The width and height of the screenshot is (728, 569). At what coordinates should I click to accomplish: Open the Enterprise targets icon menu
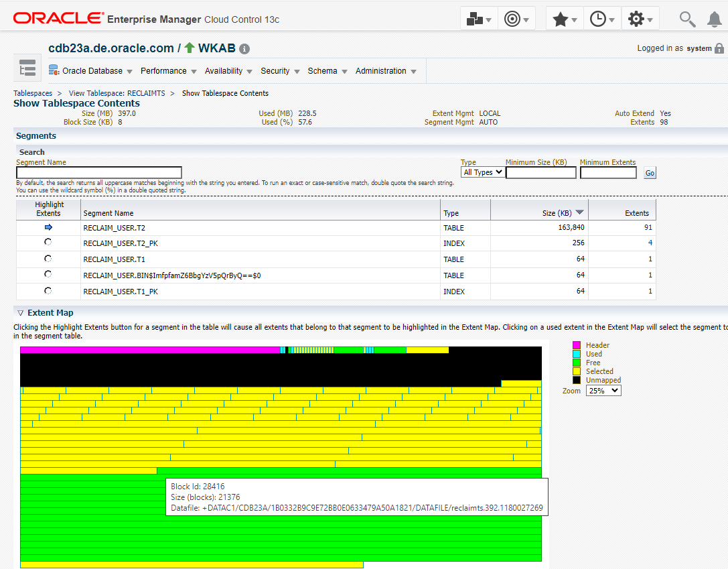point(480,19)
